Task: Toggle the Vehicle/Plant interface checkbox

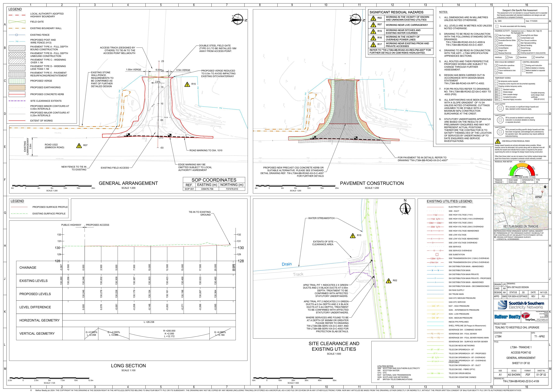Action: [x=533, y=57]
